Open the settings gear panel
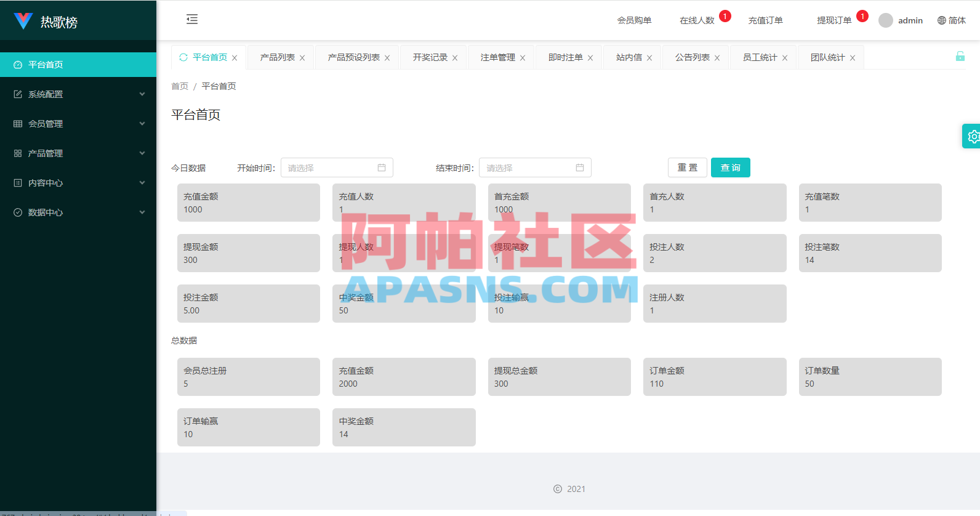Image resolution: width=980 pixels, height=516 pixels. pos(973,136)
